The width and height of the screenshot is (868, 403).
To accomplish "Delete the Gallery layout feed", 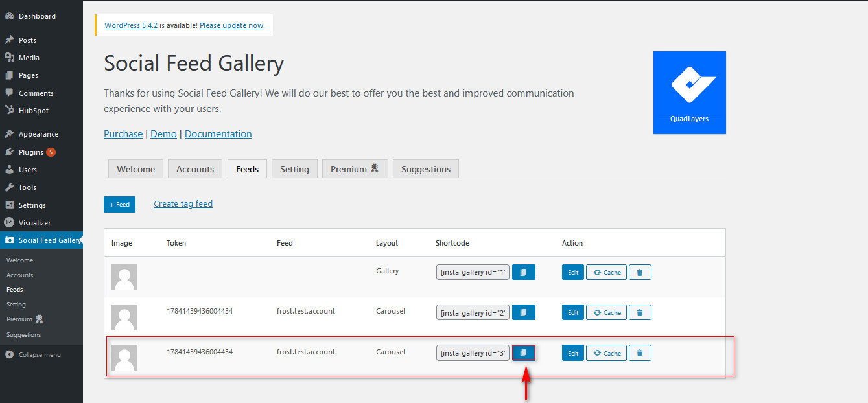I will 640,272.
